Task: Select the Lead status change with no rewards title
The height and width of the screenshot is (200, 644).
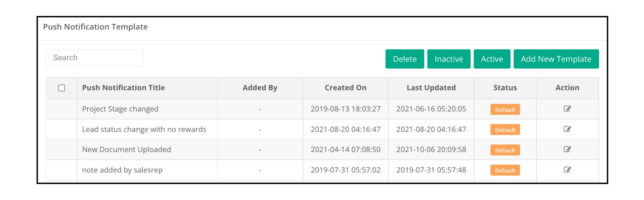Action: click(144, 129)
